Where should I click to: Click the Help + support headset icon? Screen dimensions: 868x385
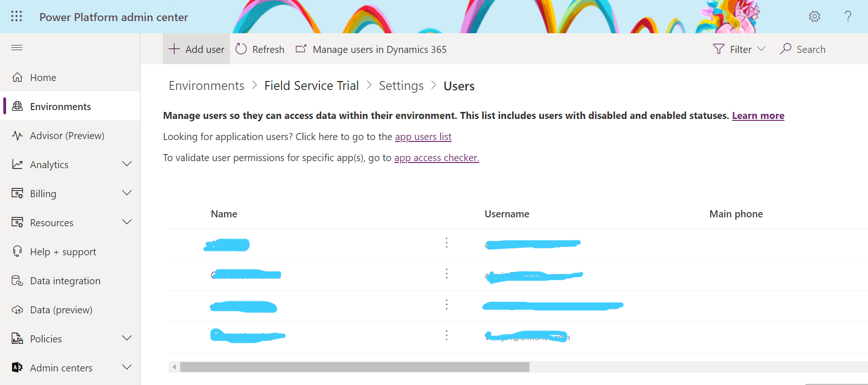[17, 252]
